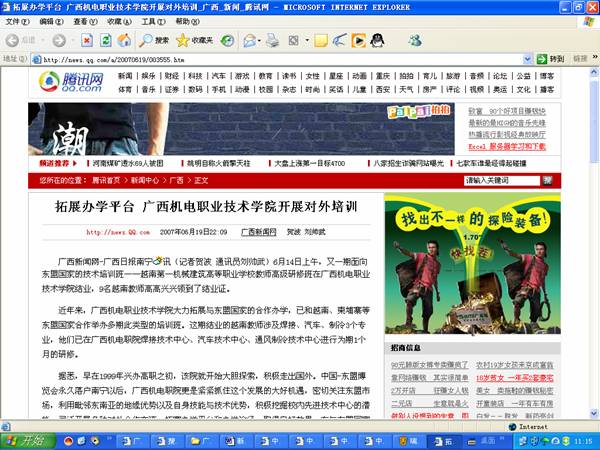Open the 搜索 search toolbar button
The width and height of the screenshot is (600, 450).
[x=153, y=40]
